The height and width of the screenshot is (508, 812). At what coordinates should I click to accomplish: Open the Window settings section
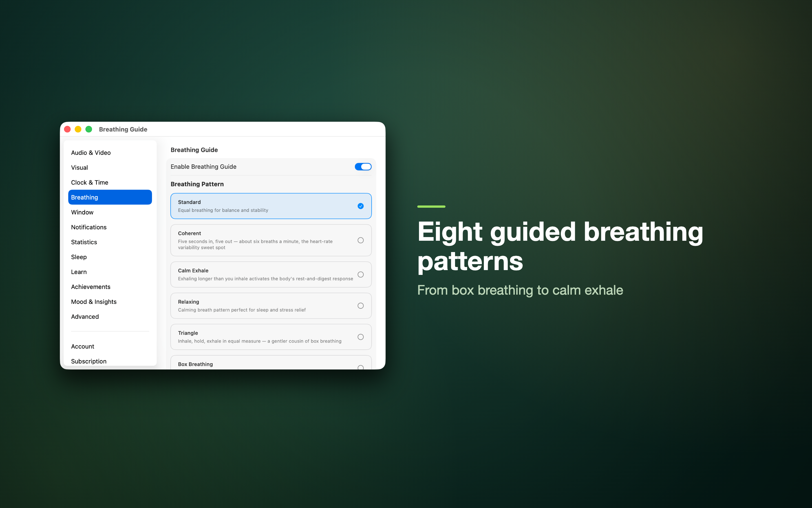pos(110,212)
